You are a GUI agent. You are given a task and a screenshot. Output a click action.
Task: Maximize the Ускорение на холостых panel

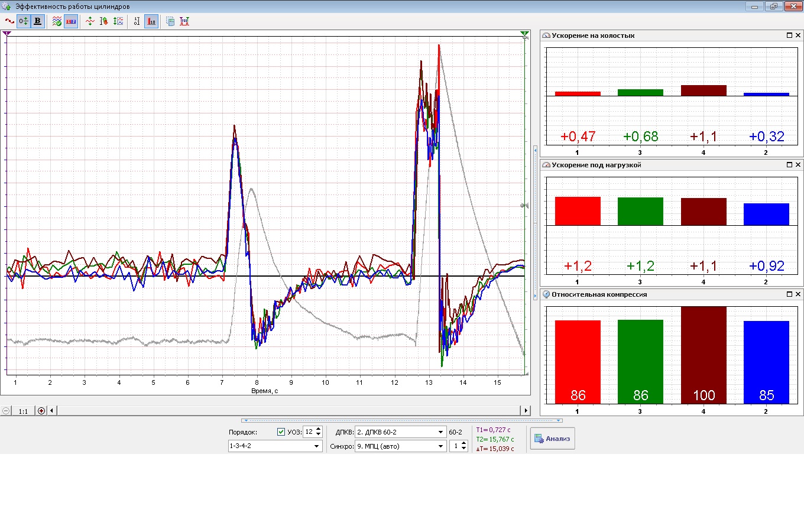click(789, 35)
